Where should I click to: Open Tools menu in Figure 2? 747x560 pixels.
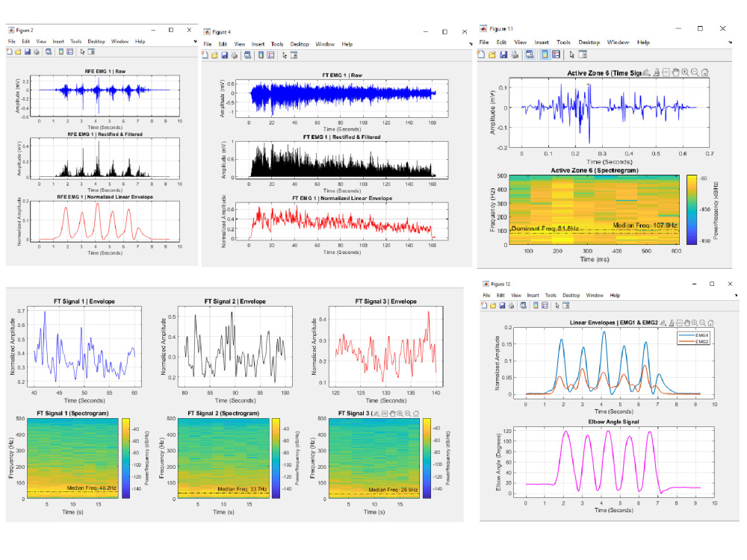click(75, 41)
